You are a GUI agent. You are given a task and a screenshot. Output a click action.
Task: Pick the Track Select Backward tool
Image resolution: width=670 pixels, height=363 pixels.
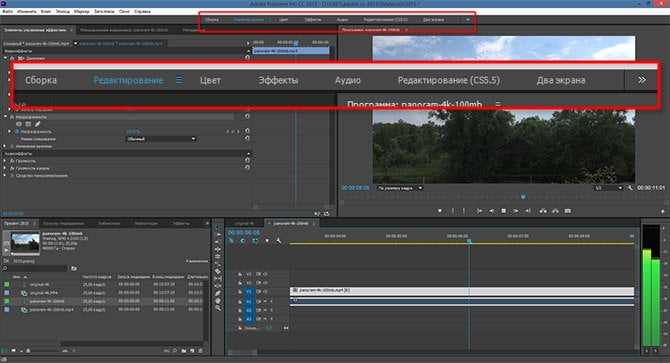tap(217, 241)
